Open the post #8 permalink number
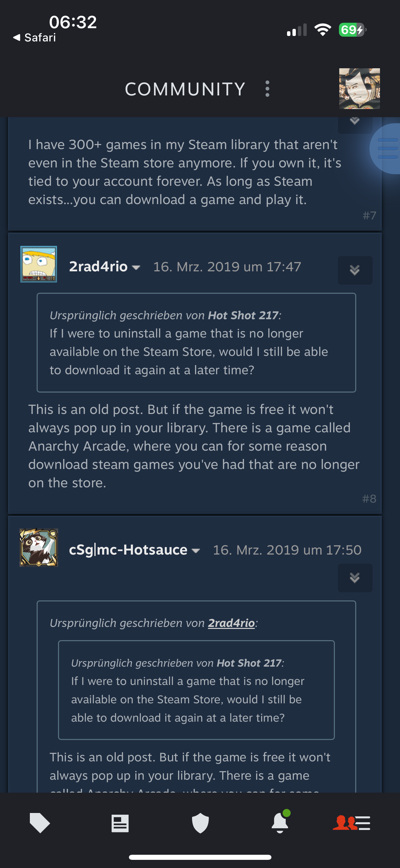This screenshot has width=400, height=868. (x=369, y=499)
